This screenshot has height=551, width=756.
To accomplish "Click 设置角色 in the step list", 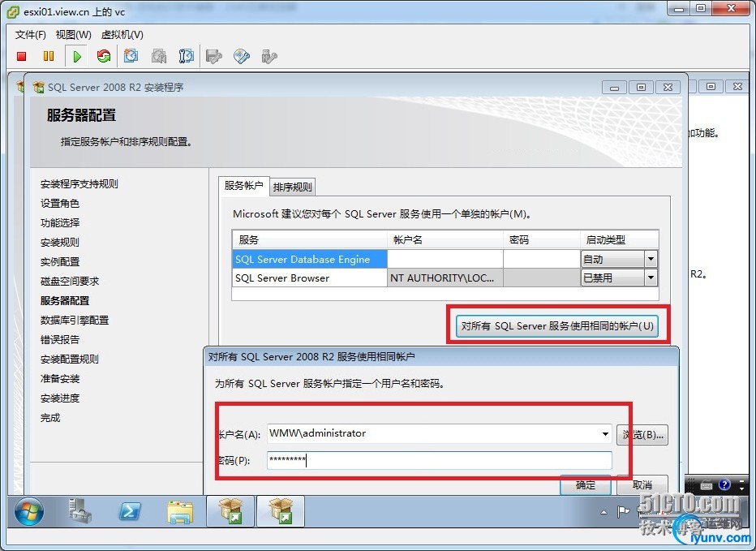I will (60, 203).
